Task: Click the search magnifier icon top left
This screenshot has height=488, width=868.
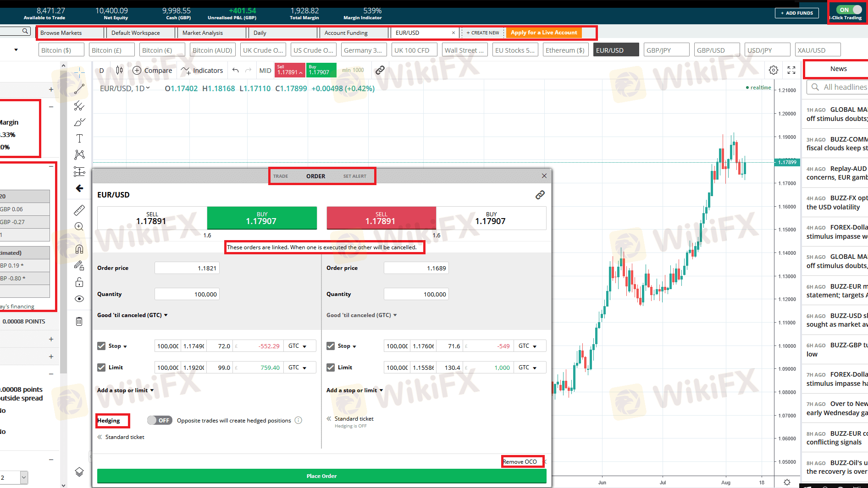Action: click(x=25, y=31)
